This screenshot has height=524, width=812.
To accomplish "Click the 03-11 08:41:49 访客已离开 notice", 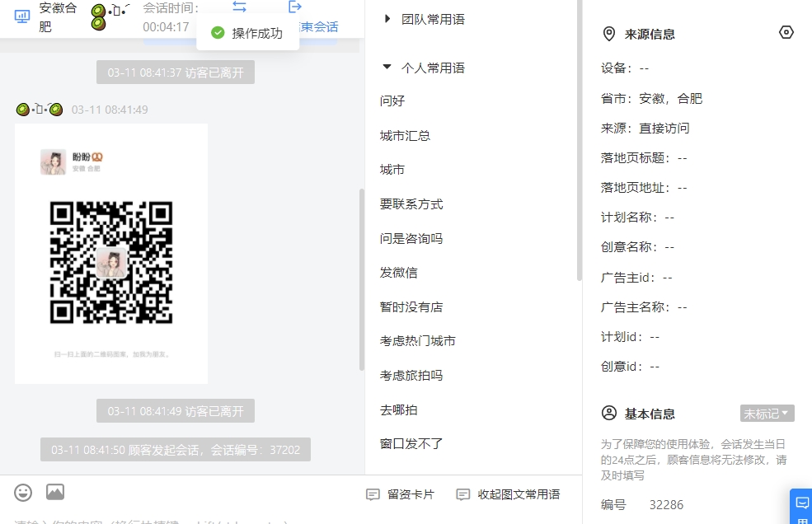I will 176,411.
